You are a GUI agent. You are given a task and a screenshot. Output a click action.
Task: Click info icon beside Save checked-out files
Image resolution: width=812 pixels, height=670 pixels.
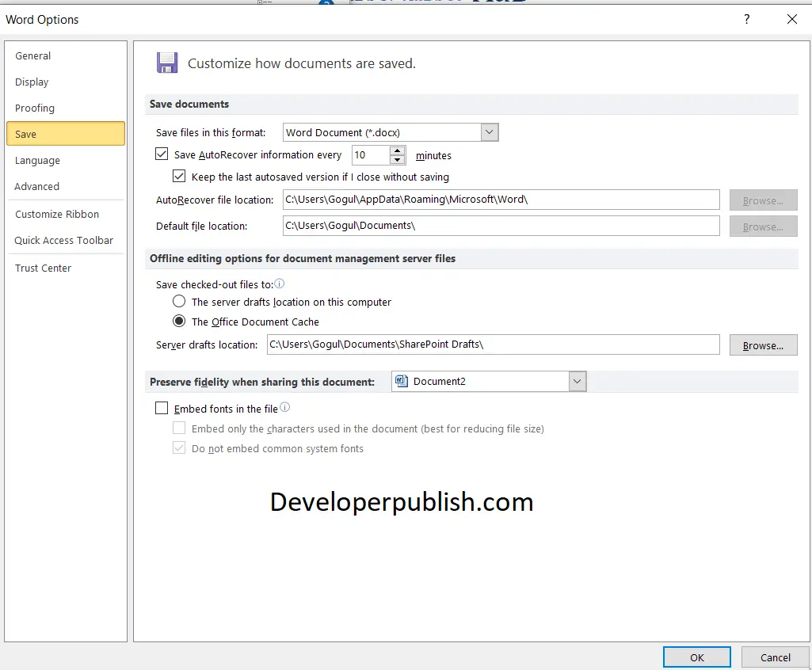point(279,284)
